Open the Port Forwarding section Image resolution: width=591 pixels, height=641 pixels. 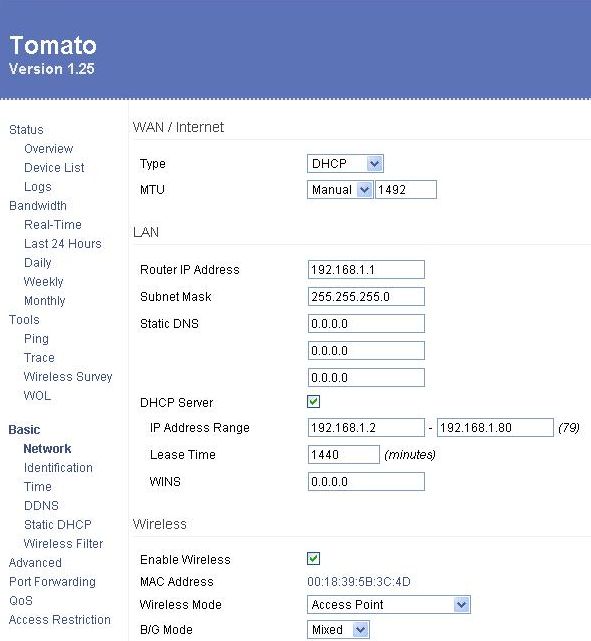point(52,582)
